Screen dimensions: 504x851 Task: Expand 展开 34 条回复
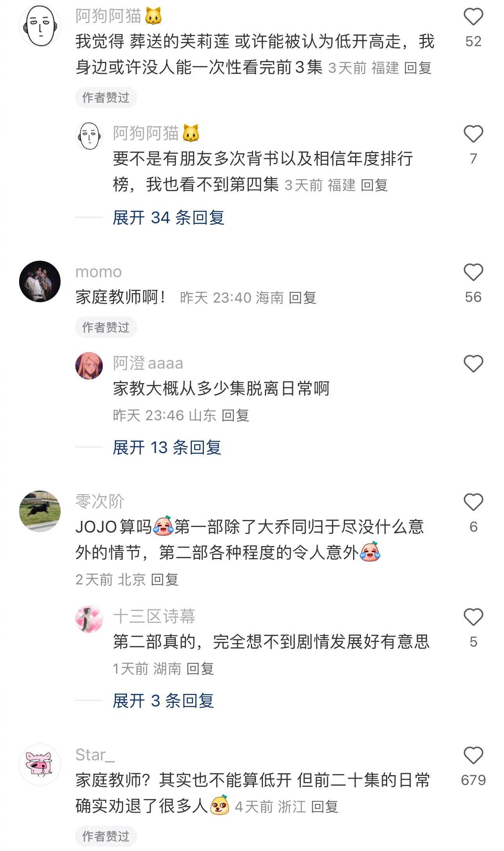click(x=168, y=217)
